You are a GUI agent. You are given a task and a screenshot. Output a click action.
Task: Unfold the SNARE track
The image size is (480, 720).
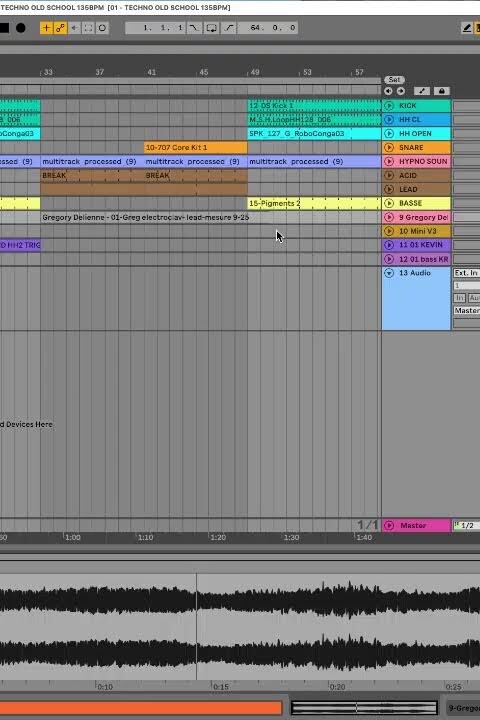[x=389, y=147]
